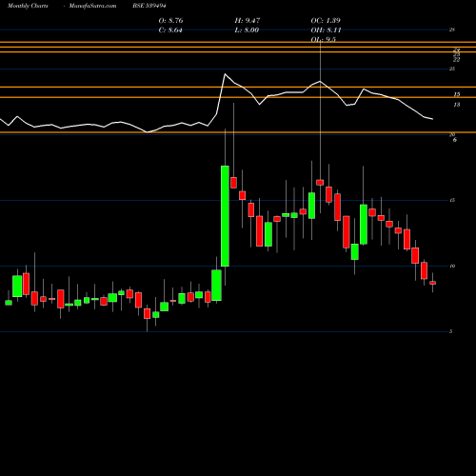The width and height of the screenshot is (476, 476).
Task: Select the low price value 'L: 8.00'
Action: click(x=247, y=30)
